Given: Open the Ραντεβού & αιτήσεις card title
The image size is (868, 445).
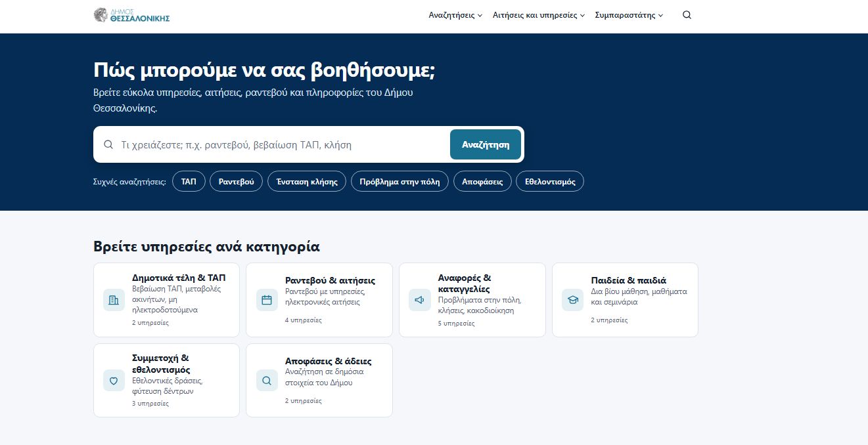Looking at the screenshot, I should (x=330, y=280).
